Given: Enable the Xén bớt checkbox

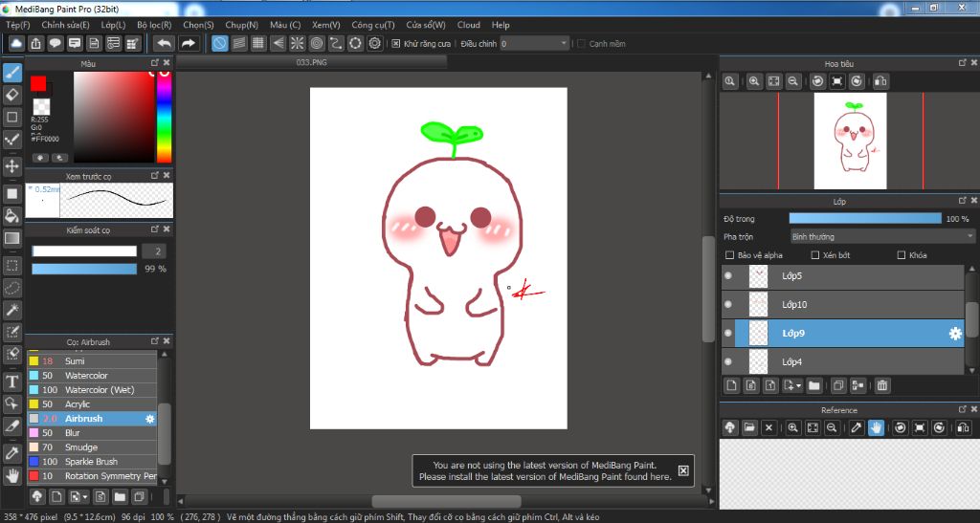Looking at the screenshot, I should pos(815,255).
